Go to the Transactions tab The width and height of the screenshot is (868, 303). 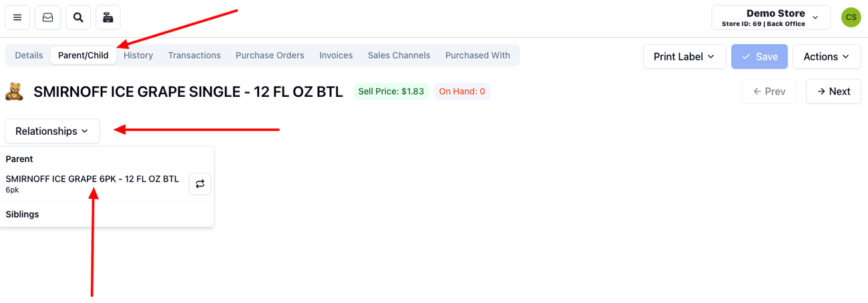point(194,55)
